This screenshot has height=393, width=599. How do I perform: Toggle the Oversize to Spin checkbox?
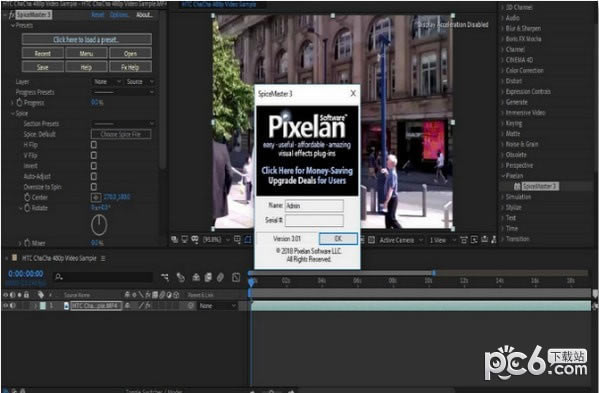click(x=94, y=187)
